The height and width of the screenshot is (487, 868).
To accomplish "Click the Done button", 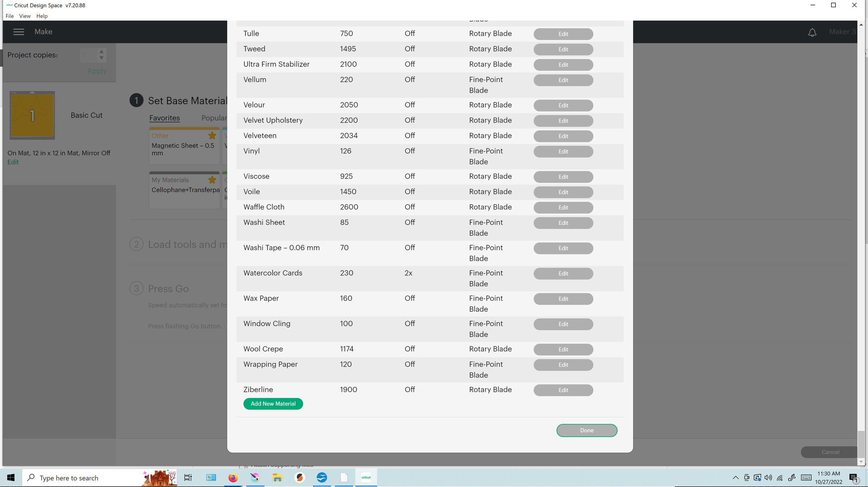I will tap(587, 430).
